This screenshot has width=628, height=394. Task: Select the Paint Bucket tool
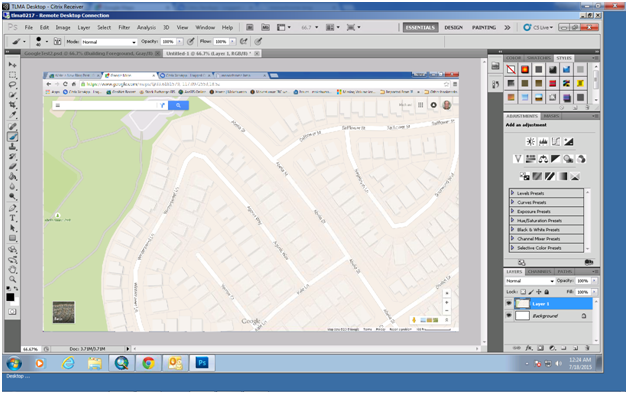click(12, 177)
